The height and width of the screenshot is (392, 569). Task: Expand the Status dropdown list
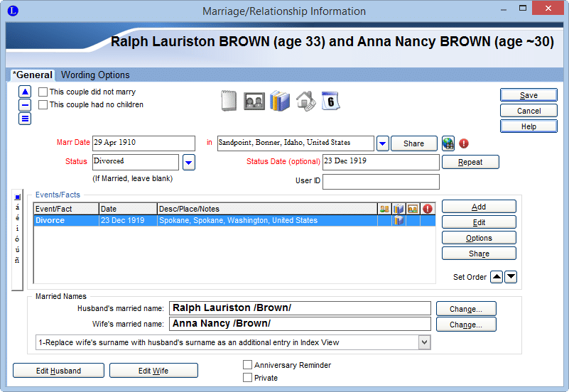tap(189, 162)
